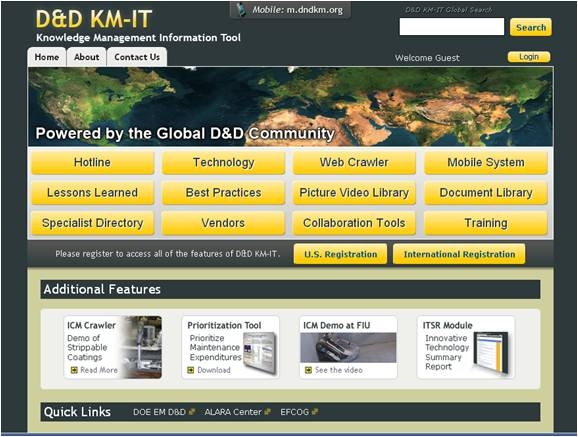
Task: Open the Vendors module
Action: click(x=223, y=223)
